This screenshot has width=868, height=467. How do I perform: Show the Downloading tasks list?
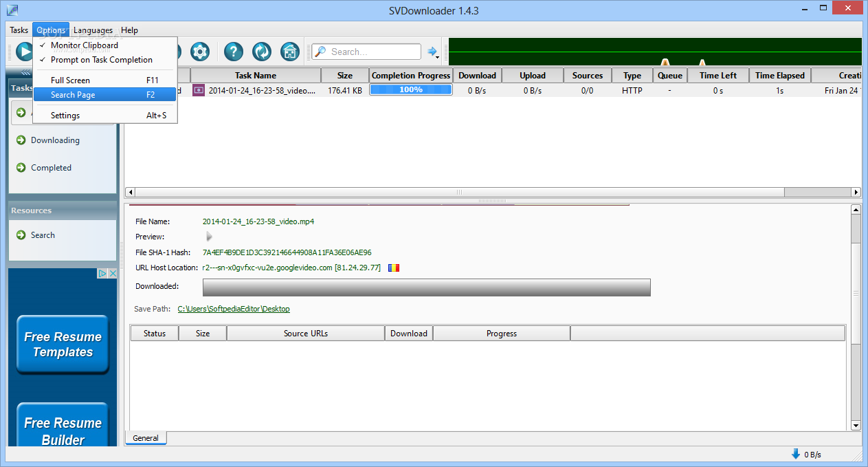point(55,140)
